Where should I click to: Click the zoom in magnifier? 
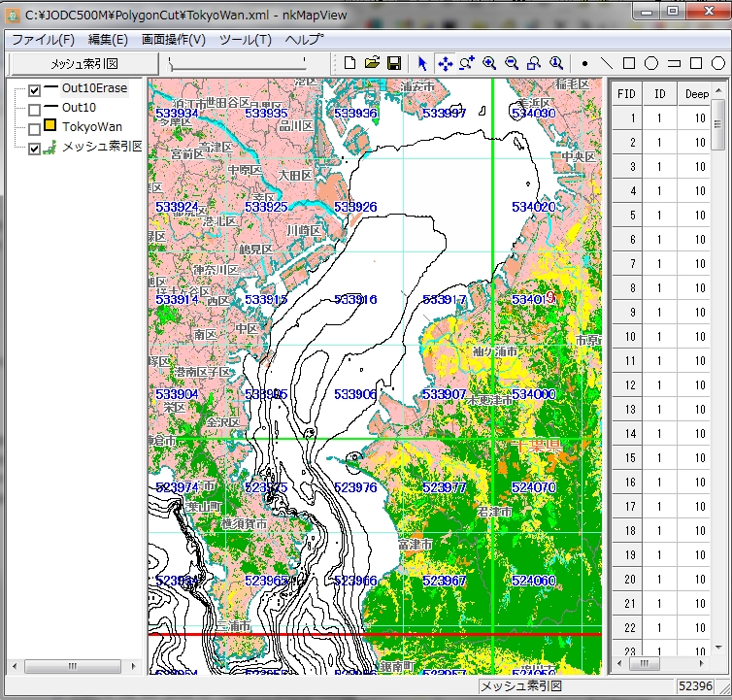pos(489,63)
